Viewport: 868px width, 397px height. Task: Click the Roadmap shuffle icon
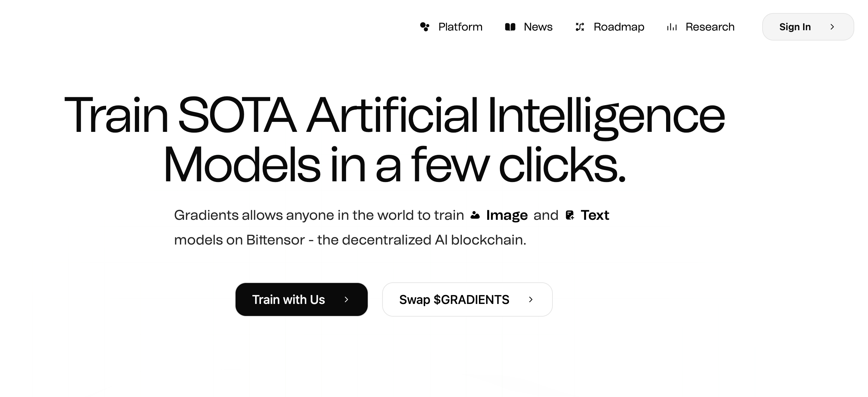(x=580, y=27)
